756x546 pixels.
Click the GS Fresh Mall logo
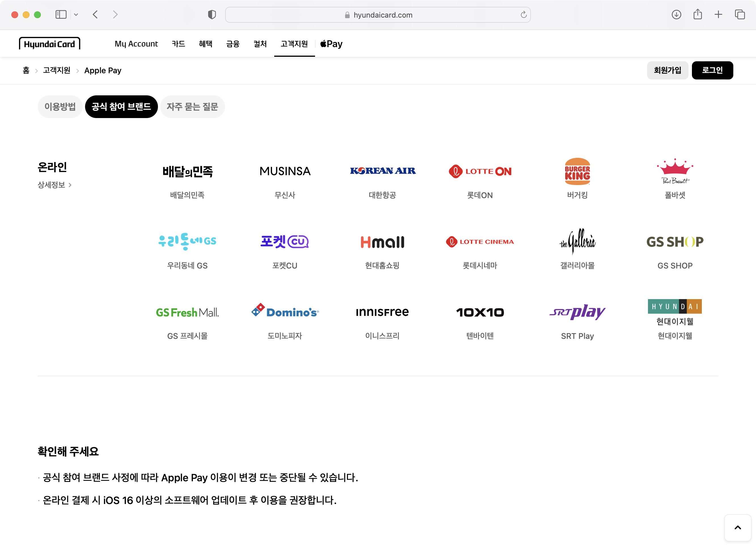click(187, 312)
